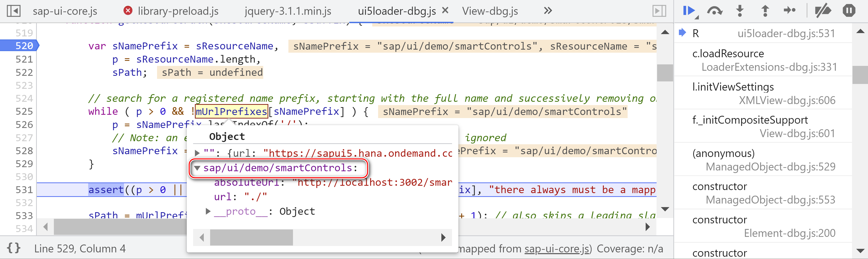Click editor horizontal scrollbar right arrow
The width and height of the screenshot is (868, 259).
pos(647,227)
